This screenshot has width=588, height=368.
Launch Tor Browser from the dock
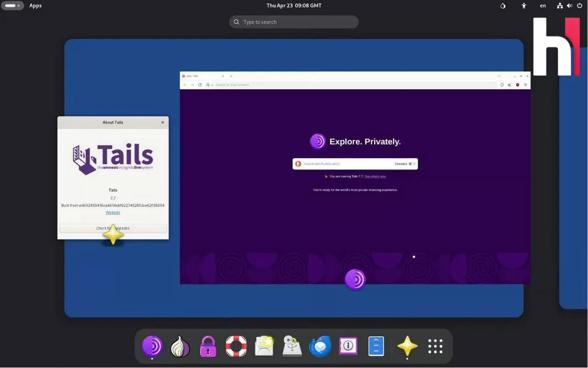click(152, 346)
